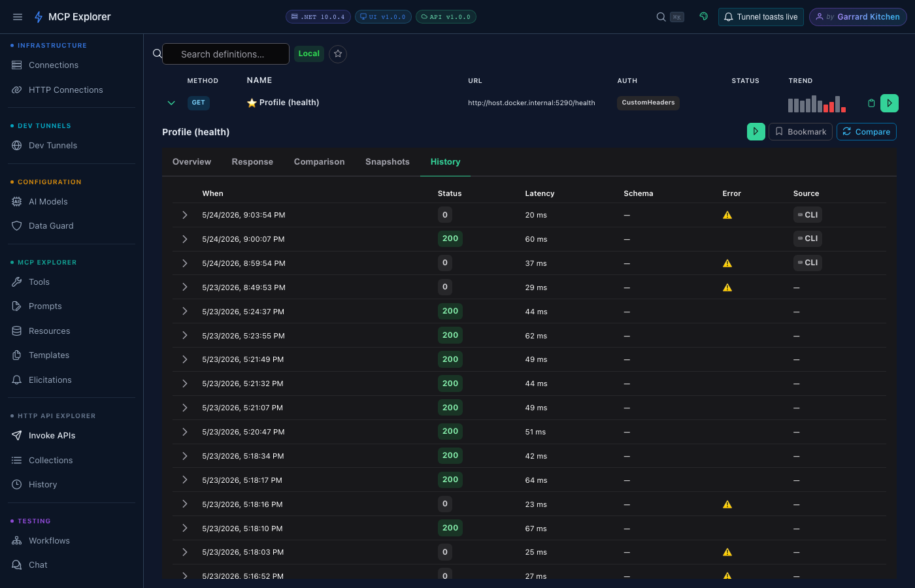
Task: Expand the 5/23/2026, 5:24:37 PM history entry
Action: [x=185, y=312]
